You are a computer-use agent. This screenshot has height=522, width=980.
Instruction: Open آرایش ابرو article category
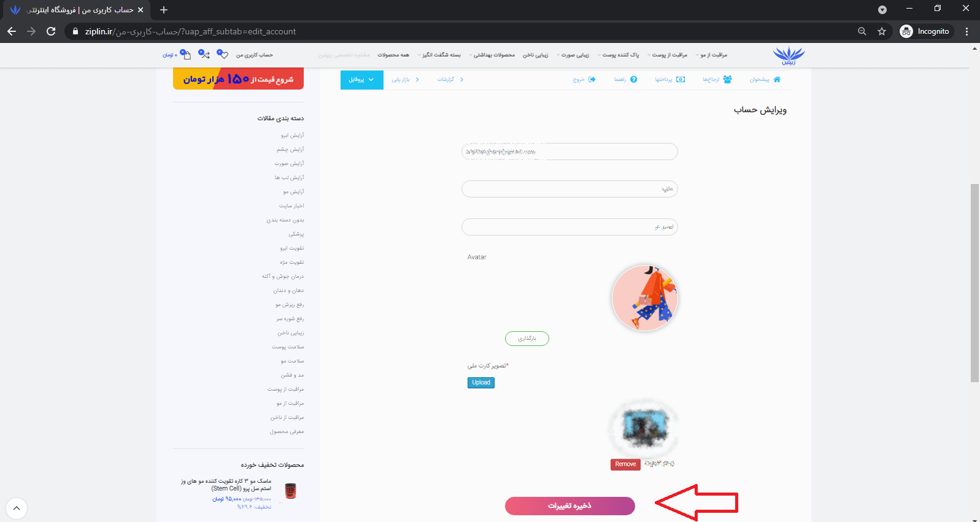click(293, 136)
